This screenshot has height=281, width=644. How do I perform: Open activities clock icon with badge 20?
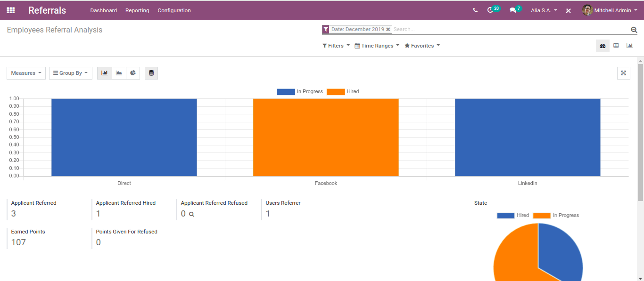(493, 9)
